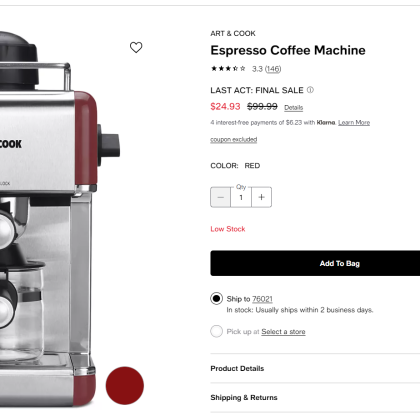
Task: Expand Product Details section
Action: point(315,368)
